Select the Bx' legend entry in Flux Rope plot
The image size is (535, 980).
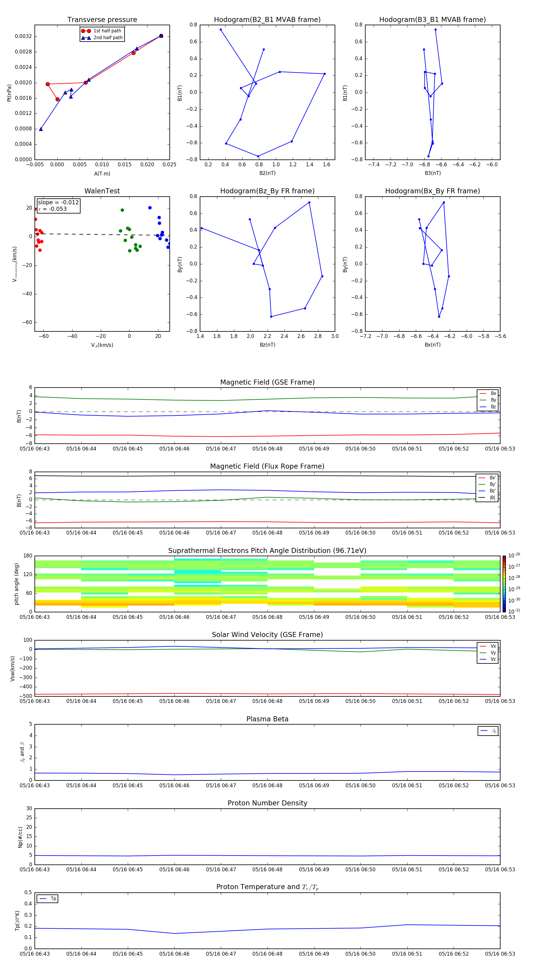[487, 478]
